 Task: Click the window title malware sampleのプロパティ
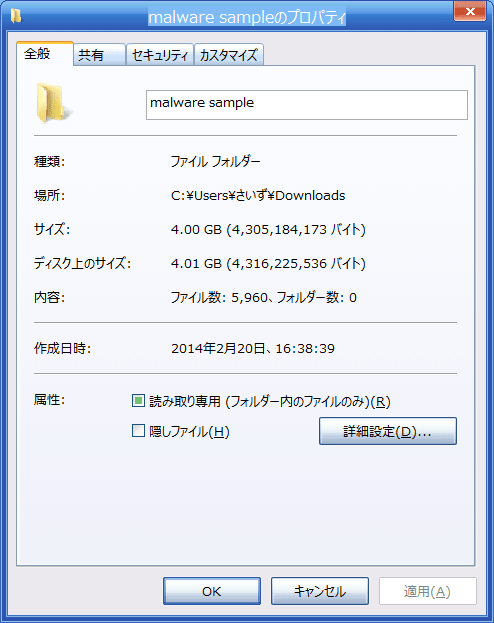pyautogui.click(x=247, y=17)
